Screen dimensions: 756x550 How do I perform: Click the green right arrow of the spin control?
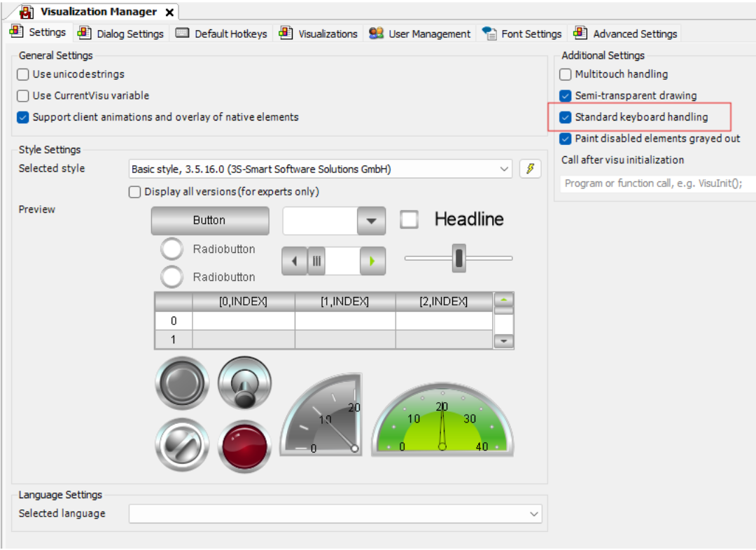[372, 261]
